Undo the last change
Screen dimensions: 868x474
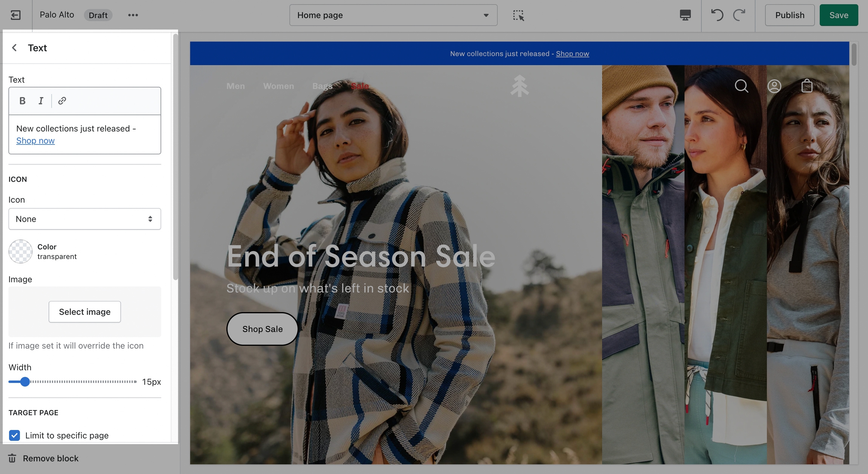tap(717, 15)
